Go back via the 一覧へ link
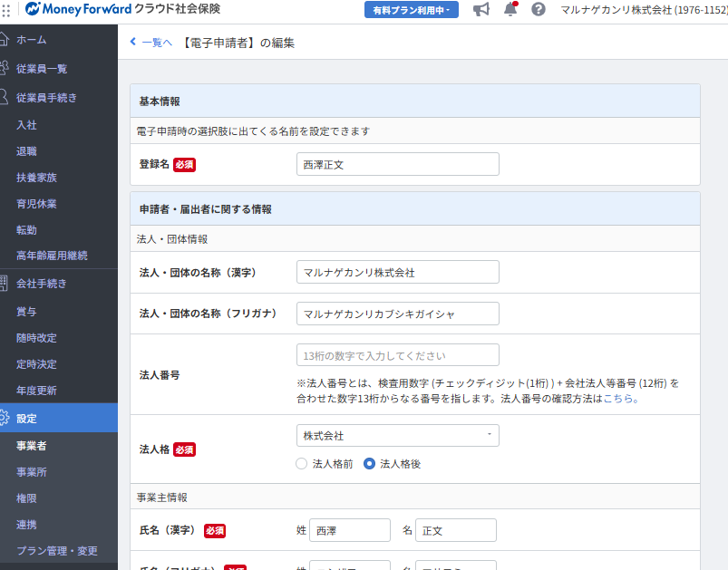 (150, 43)
